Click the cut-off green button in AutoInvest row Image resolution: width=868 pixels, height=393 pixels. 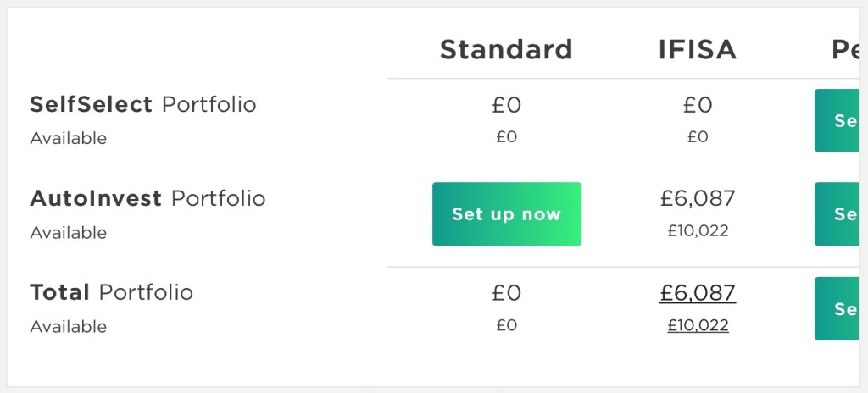tap(841, 214)
